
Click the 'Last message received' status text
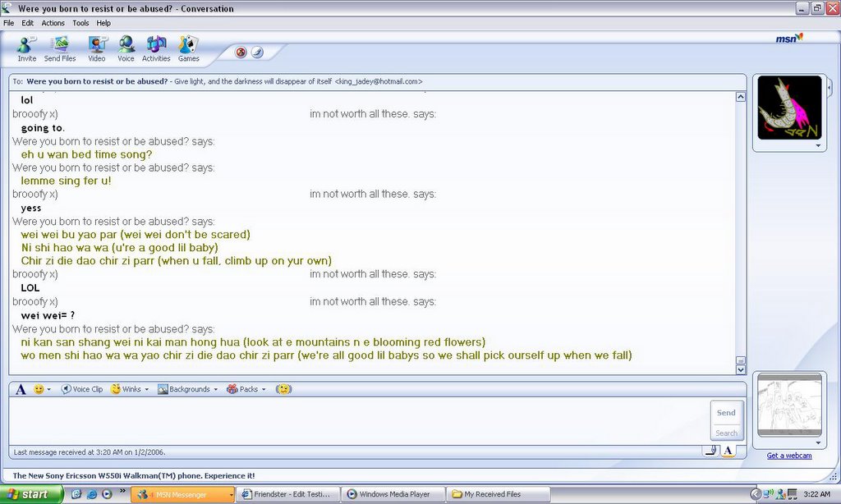point(89,452)
